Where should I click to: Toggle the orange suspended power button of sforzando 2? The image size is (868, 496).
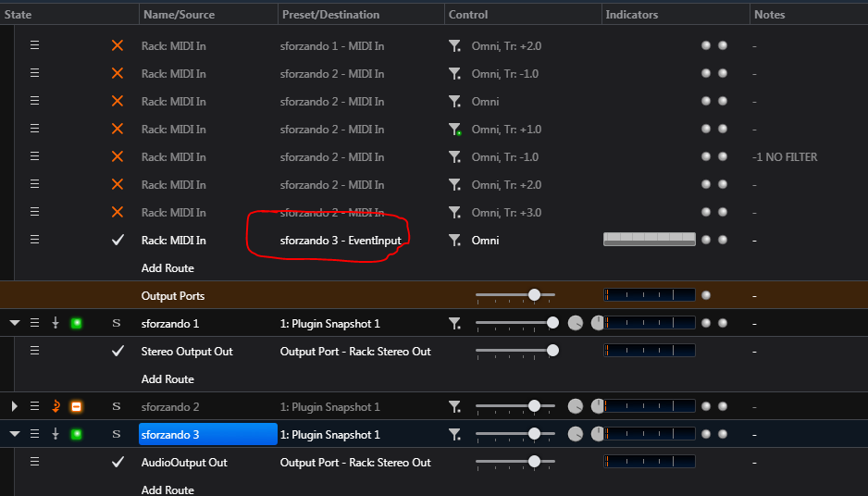click(77, 407)
